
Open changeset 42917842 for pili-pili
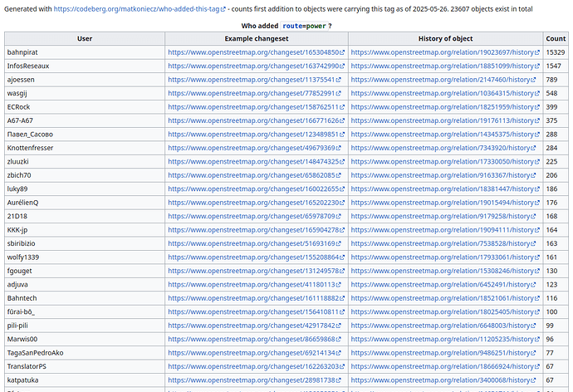[254, 326]
